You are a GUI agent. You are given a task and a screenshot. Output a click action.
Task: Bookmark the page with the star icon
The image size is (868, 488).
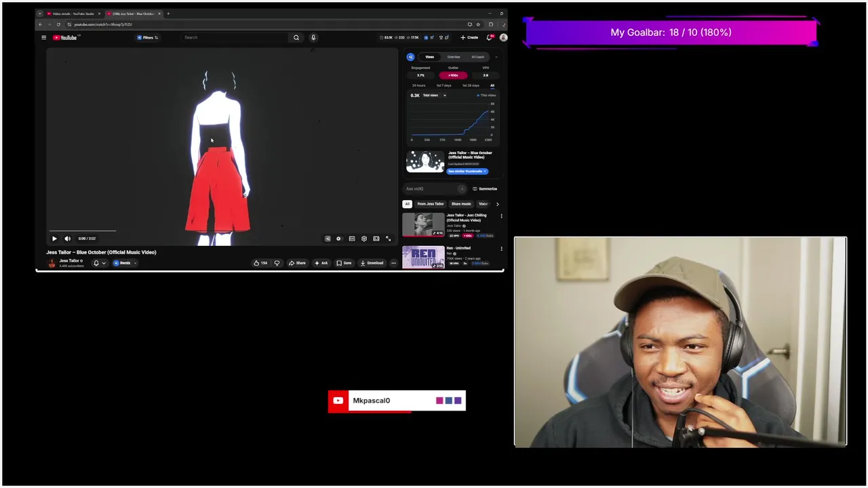[478, 24]
